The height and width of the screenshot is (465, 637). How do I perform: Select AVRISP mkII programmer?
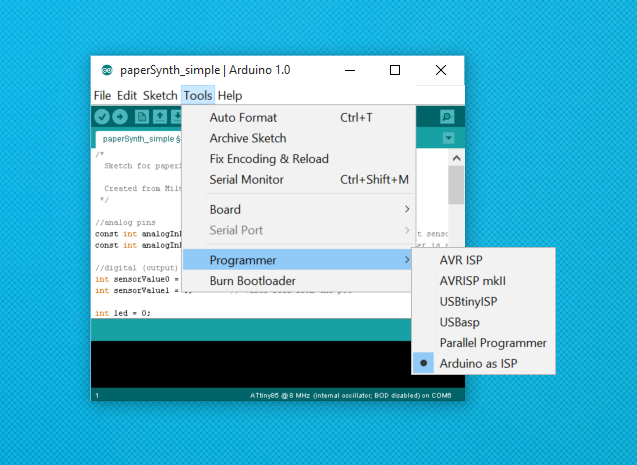[483, 281]
